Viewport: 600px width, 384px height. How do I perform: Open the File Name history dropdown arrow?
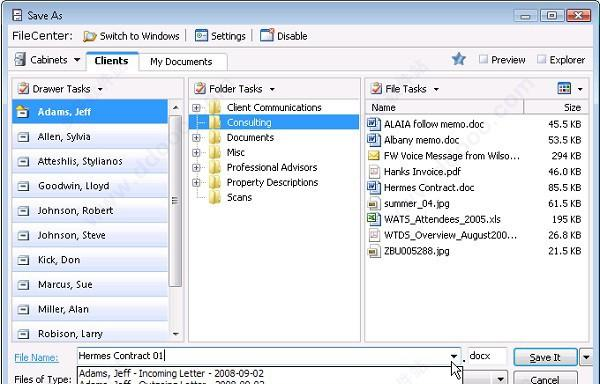454,356
